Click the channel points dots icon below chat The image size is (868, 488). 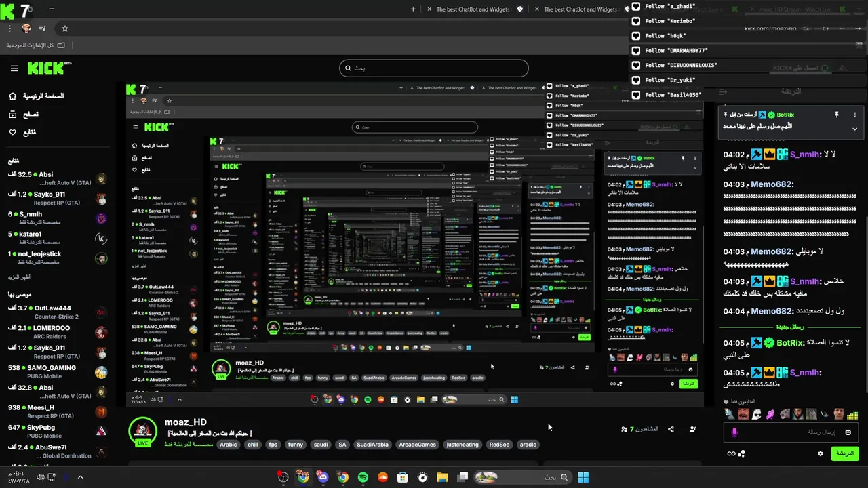click(742, 453)
